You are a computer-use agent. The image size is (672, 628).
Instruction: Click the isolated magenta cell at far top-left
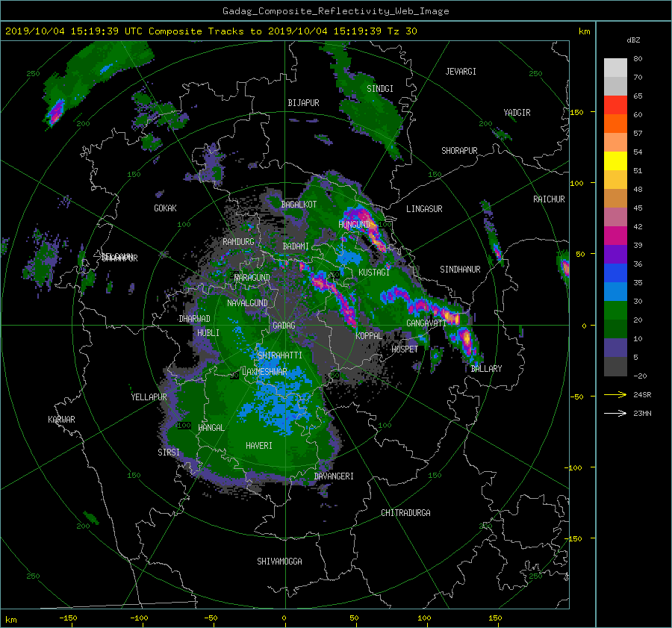pos(56,112)
